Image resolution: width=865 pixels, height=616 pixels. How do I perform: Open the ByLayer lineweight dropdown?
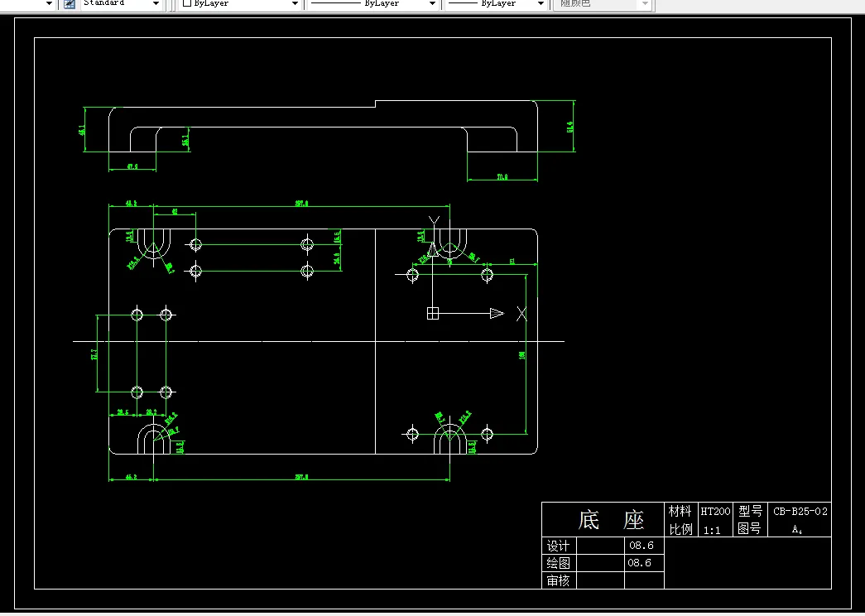[x=541, y=4]
